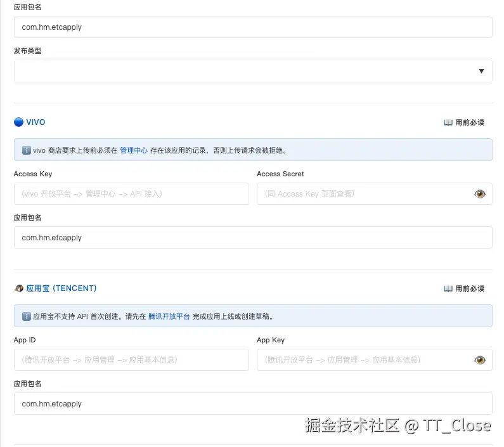Click the Tencent 应用包名 input field
The height and width of the screenshot is (447, 504).
(x=253, y=404)
